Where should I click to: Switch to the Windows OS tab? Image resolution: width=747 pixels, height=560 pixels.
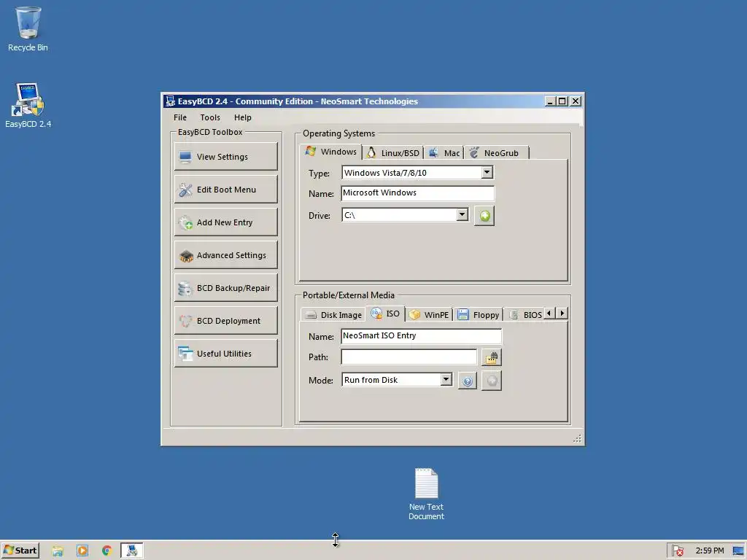click(x=331, y=152)
